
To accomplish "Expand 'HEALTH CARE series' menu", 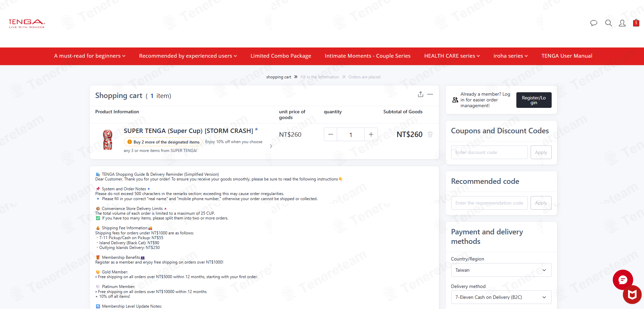I will [452, 56].
